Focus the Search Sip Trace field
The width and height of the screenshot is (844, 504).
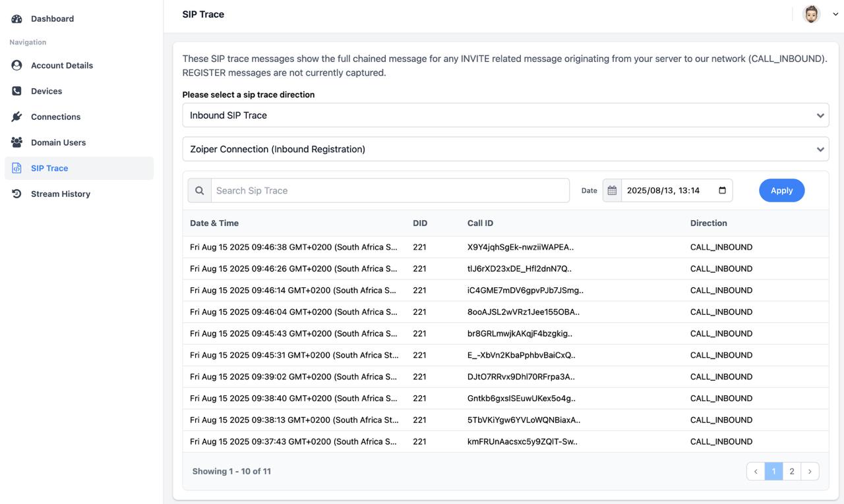[x=389, y=190]
